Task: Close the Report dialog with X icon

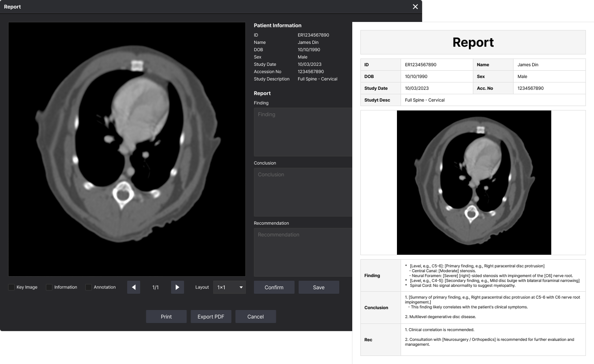Action: tap(415, 7)
